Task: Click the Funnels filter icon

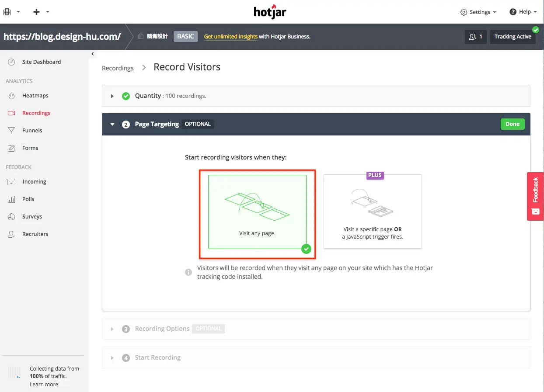Action: pos(12,131)
